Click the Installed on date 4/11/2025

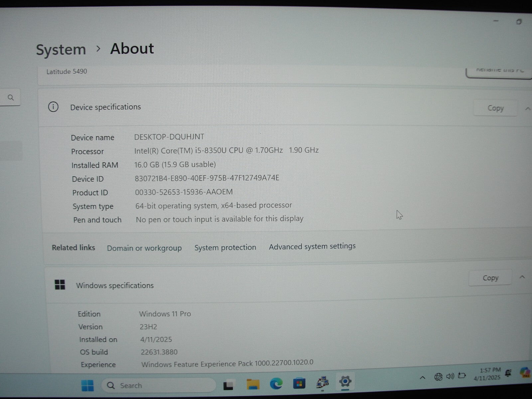(156, 339)
